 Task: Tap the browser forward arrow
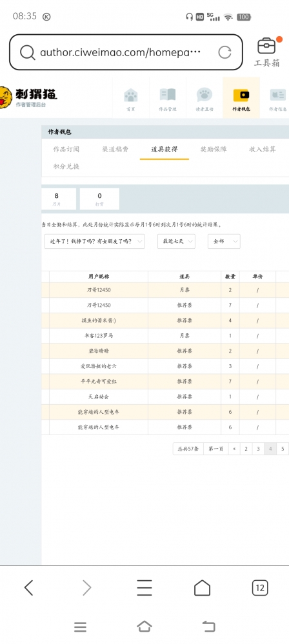pyautogui.click(x=86, y=588)
